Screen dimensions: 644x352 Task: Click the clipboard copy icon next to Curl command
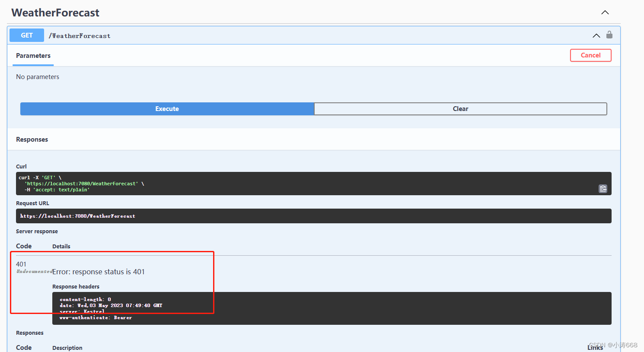(x=603, y=189)
